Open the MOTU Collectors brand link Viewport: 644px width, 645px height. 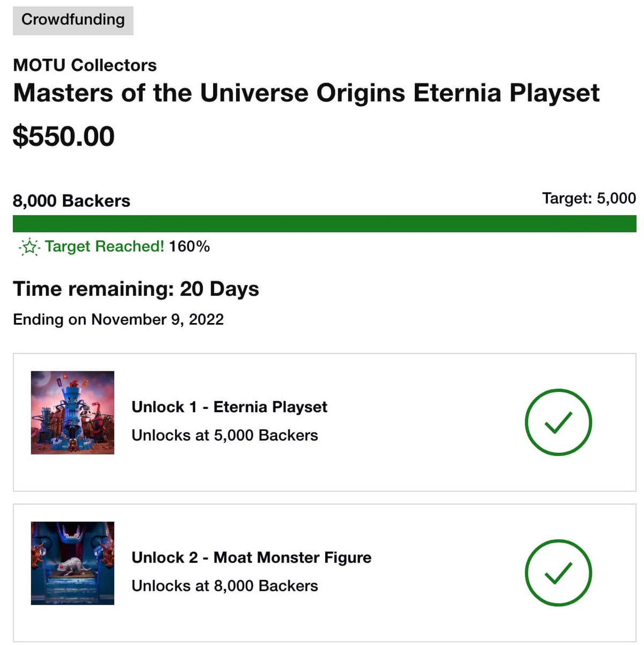(x=84, y=65)
